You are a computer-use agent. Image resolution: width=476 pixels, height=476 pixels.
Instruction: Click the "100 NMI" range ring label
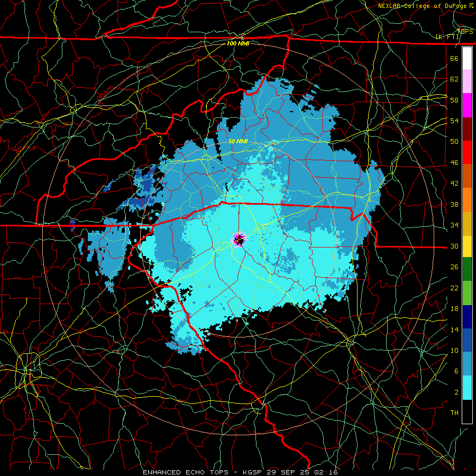(x=238, y=43)
